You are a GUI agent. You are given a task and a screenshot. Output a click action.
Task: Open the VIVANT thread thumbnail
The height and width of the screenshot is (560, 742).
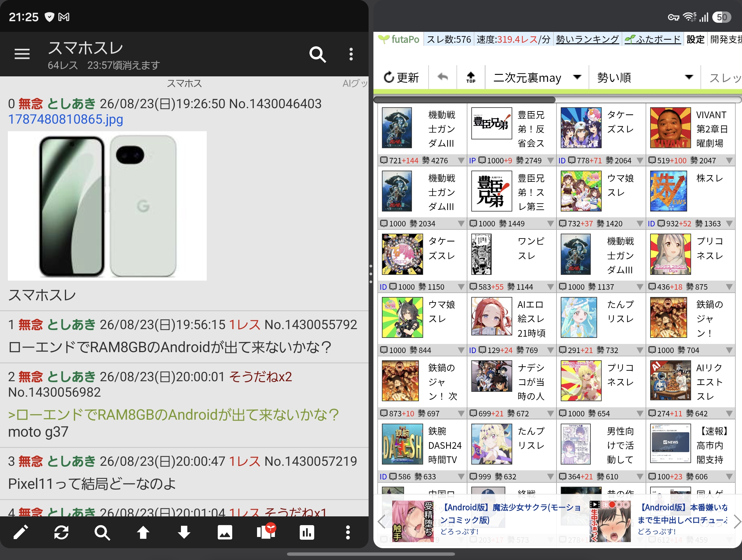pos(670,128)
